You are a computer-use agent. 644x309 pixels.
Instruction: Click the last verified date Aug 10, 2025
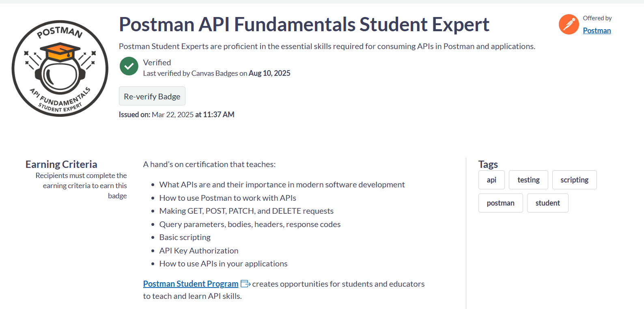click(x=269, y=73)
